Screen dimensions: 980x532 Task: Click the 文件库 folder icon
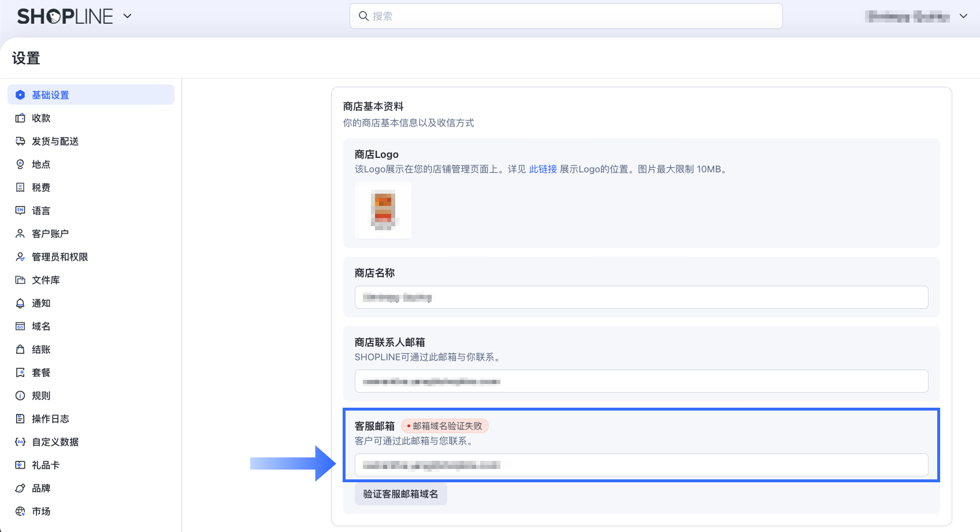tap(20, 280)
